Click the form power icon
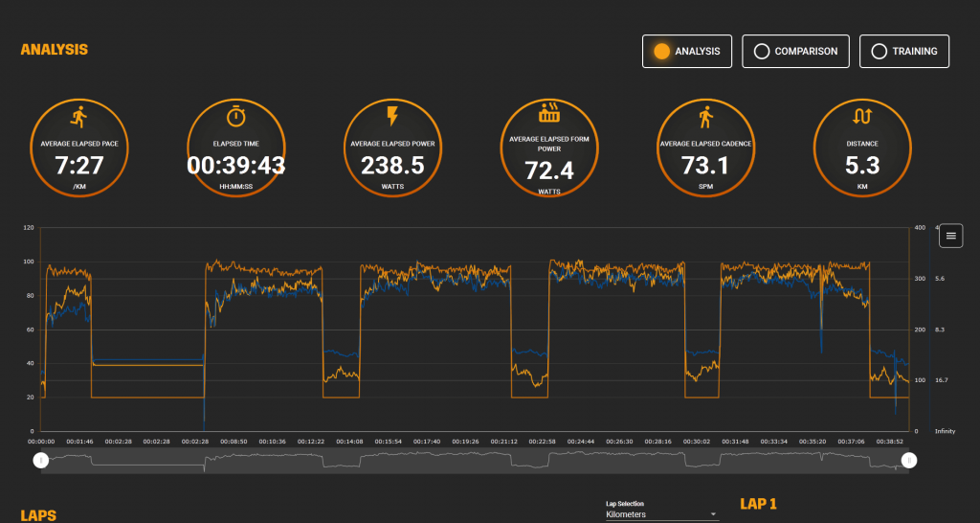The image size is (980, 523). pos(549,113)
